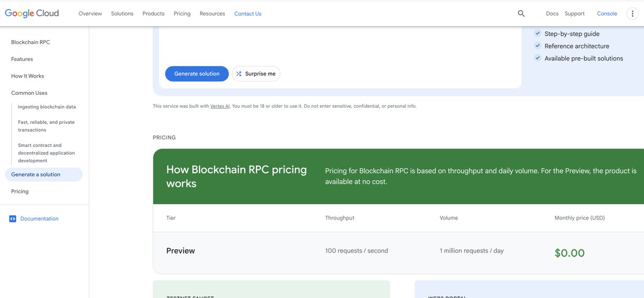Open the Console link
The image size is (644, 298).
[x=607, y=13]
